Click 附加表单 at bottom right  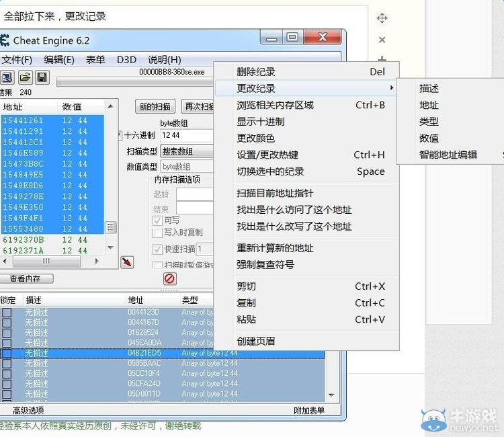[309, 411]
